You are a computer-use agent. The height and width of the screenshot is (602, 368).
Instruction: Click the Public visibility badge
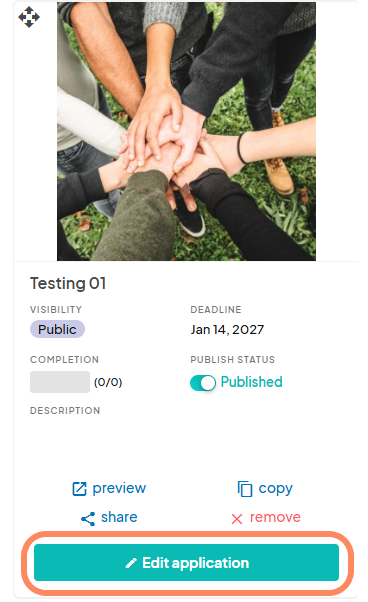57,329
